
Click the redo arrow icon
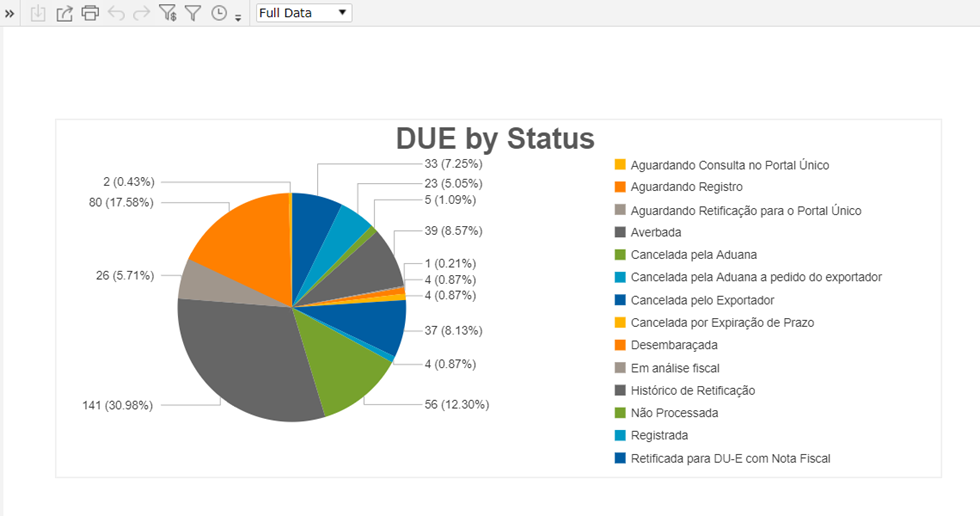click(x=142, y=12)
